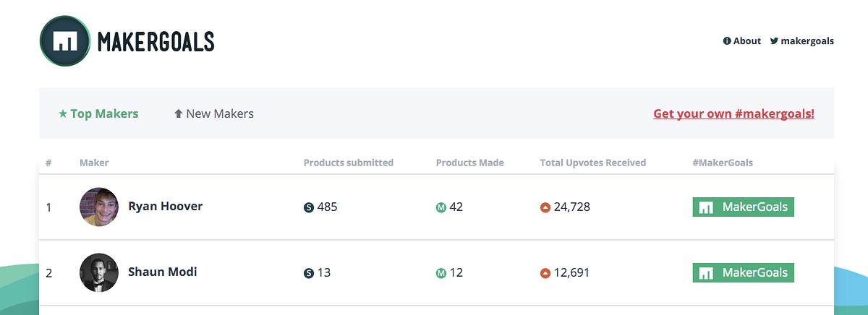Screen dimensions: 868x315
Task: Click the About info icon
Action: click(727, 41)
